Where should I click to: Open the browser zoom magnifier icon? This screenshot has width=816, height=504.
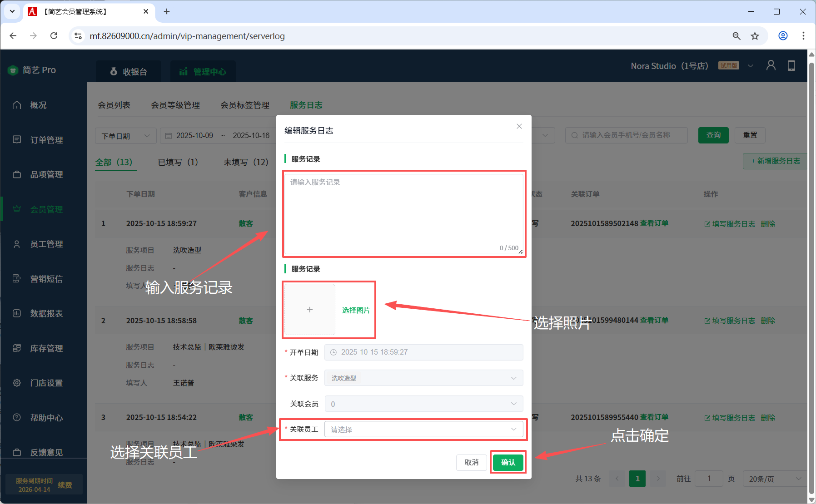[x=736, y=36]
